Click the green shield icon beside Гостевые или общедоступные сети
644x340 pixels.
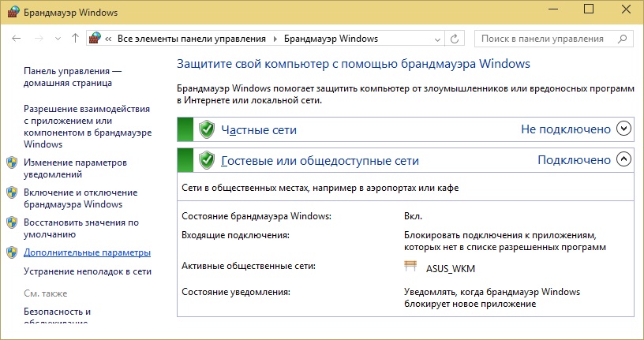pyautogui.click(x=207, y=160)
